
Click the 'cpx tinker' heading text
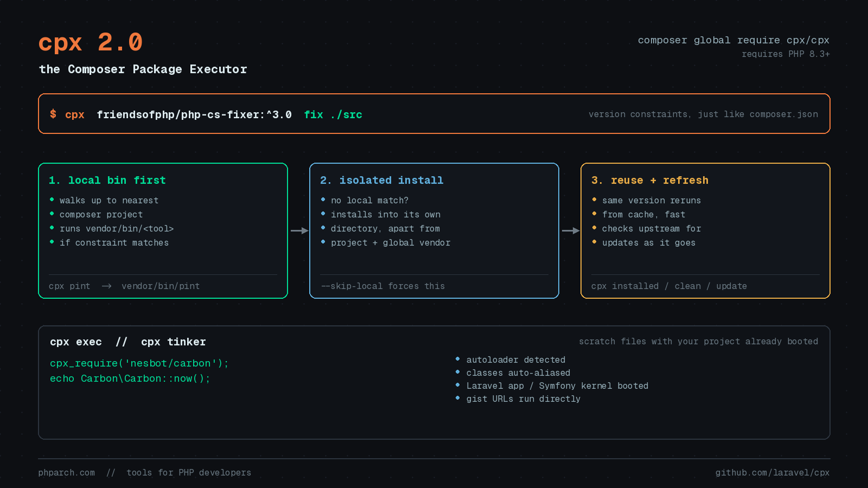[174, 342]
